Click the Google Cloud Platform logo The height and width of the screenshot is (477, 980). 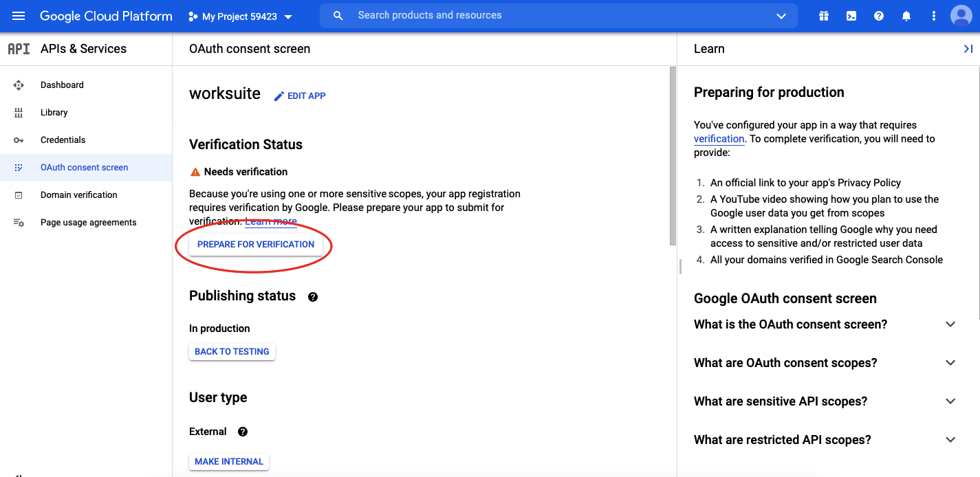click(106, 16)
